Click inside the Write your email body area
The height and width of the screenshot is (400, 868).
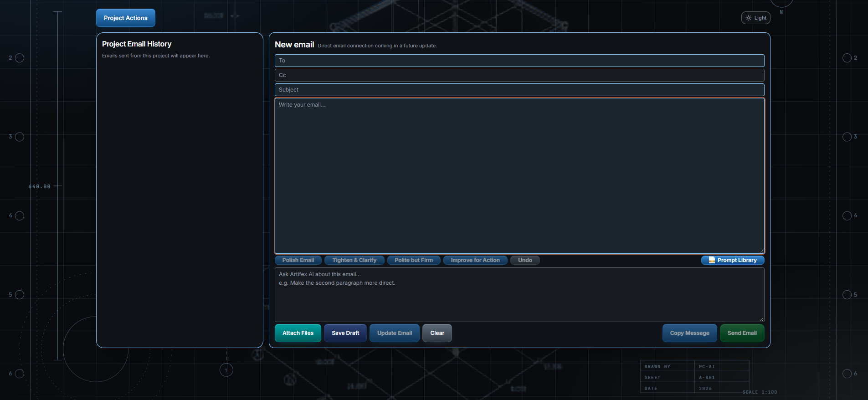pos(519,176)
